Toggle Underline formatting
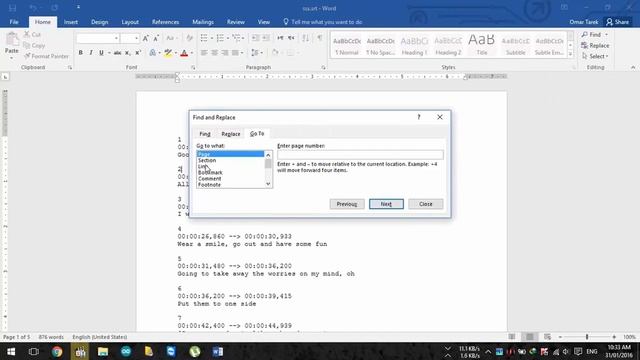Screen dimensions: 640x360 click(101, 53)
